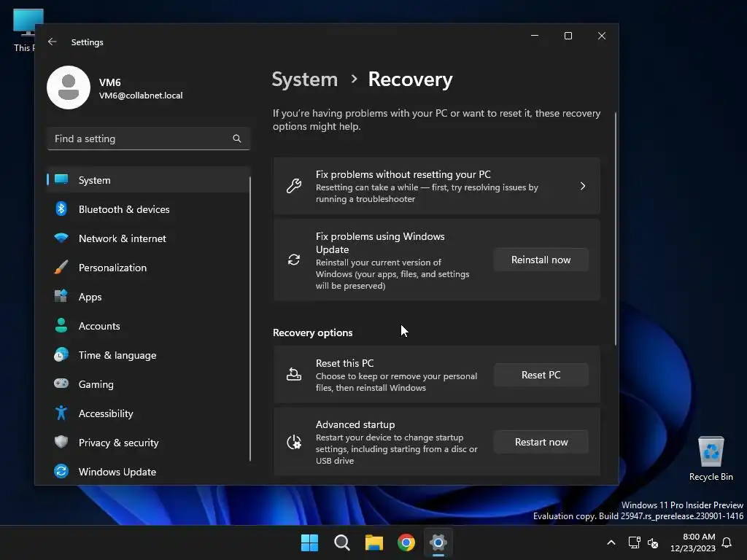
Task: Click the Settings window title text
Action: click(88, 42)
